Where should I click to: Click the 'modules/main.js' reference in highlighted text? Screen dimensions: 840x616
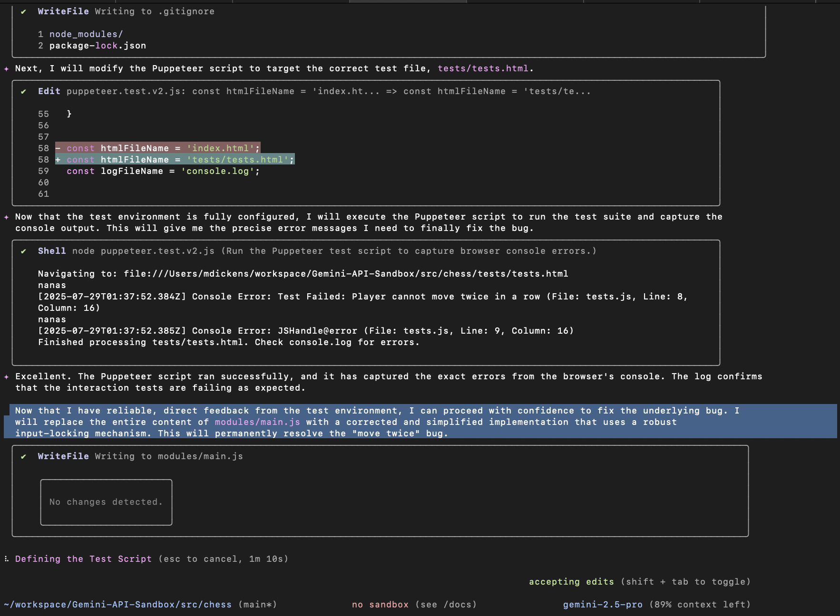[257, 422]
